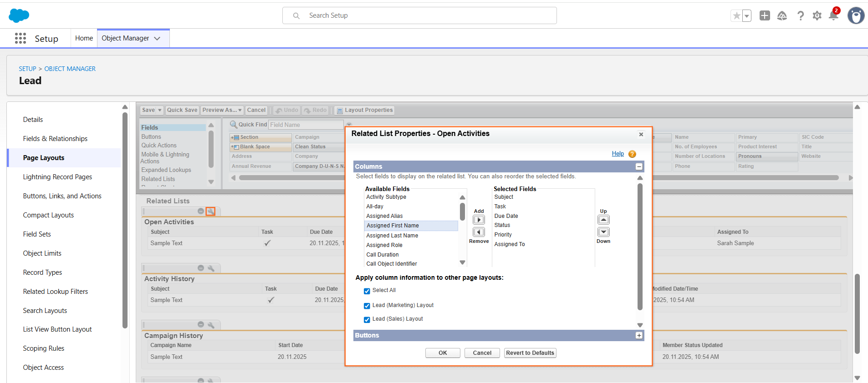Open Layout Properties in the toolbar
The image size is (868, 383).
click(x=365, y=110)
